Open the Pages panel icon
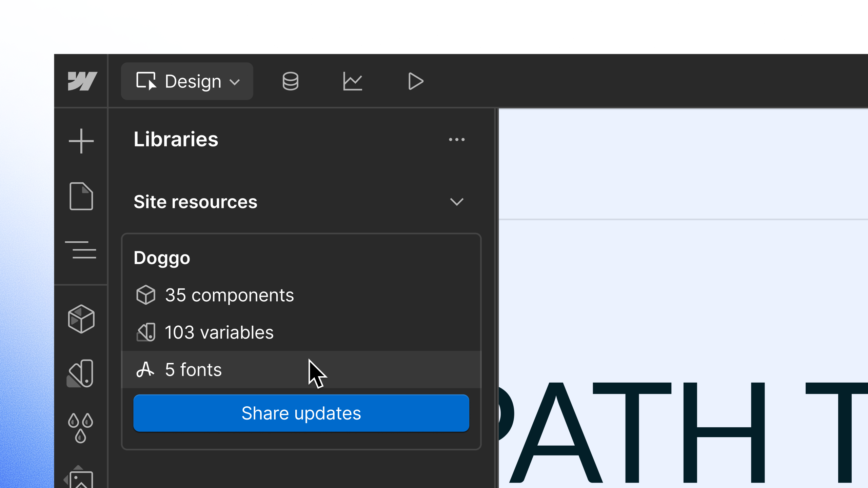The width and height of the screenshot is (868, 488). pyautogui.click(x=81, y=196)
